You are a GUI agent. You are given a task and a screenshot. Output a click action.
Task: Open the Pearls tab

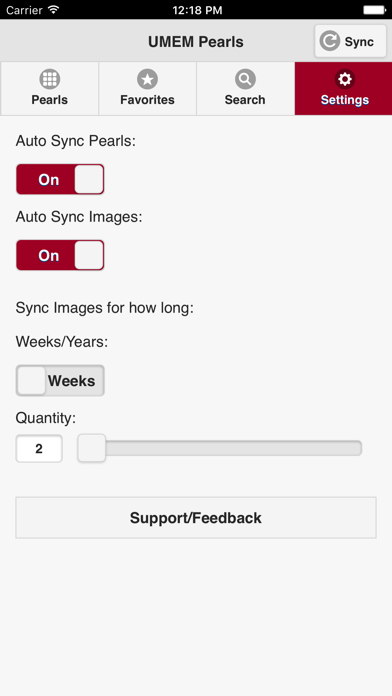click(x=49, y=88)
